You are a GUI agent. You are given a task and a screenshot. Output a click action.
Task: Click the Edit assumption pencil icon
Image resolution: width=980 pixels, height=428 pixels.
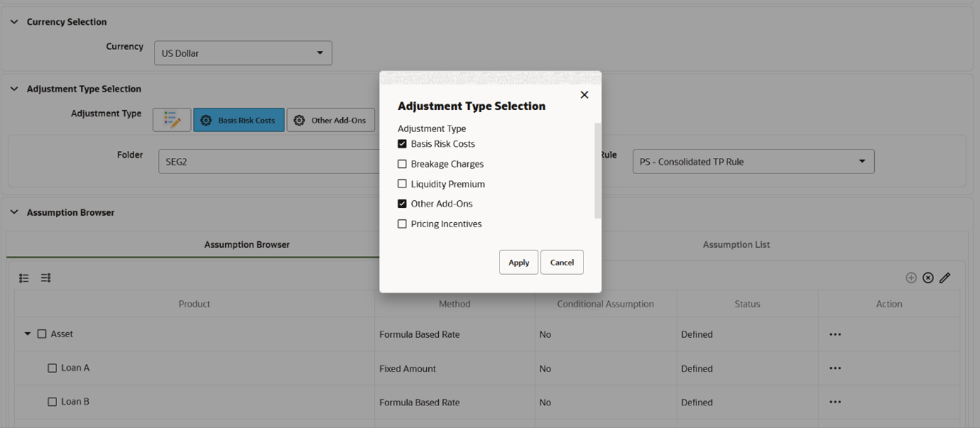tap(945, 277)
